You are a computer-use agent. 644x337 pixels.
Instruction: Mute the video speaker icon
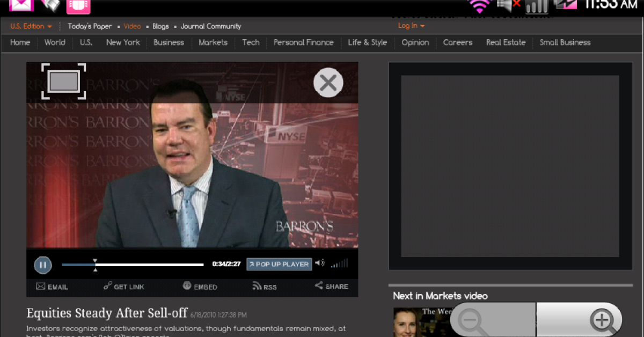320,263
